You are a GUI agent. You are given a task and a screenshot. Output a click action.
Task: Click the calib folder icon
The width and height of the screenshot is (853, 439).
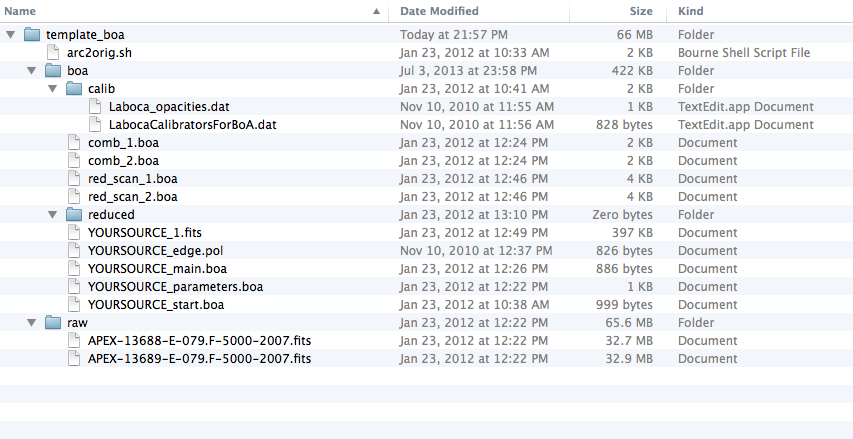tap(74, 89)
